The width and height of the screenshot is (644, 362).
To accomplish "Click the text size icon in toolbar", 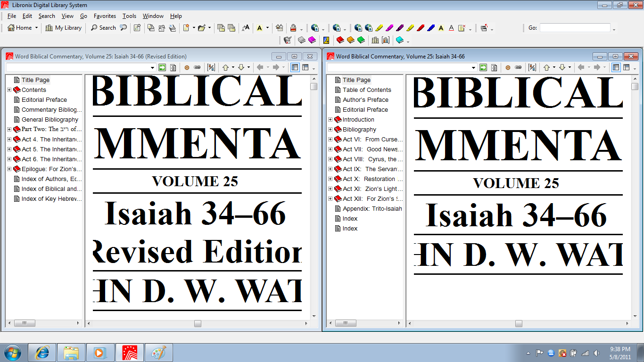I will (x=246, y=28).
